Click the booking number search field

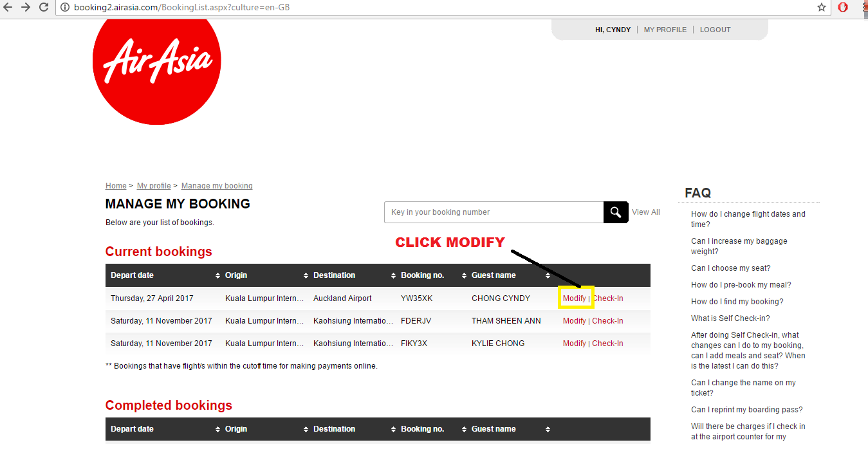click(494, 212)
